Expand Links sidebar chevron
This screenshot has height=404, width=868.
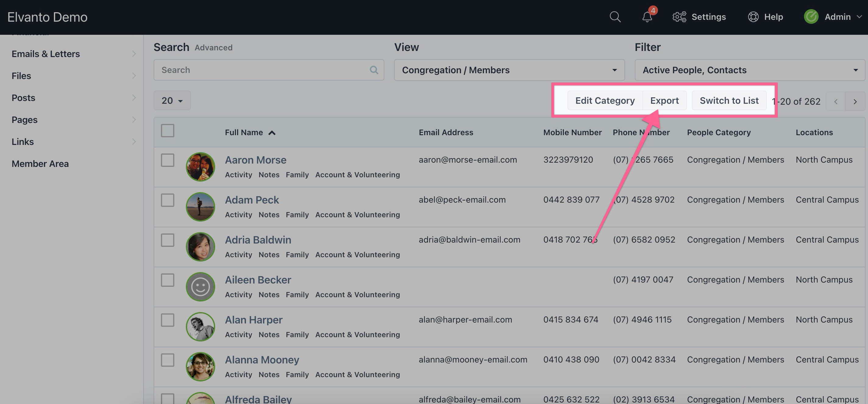(x=134, y=142)
